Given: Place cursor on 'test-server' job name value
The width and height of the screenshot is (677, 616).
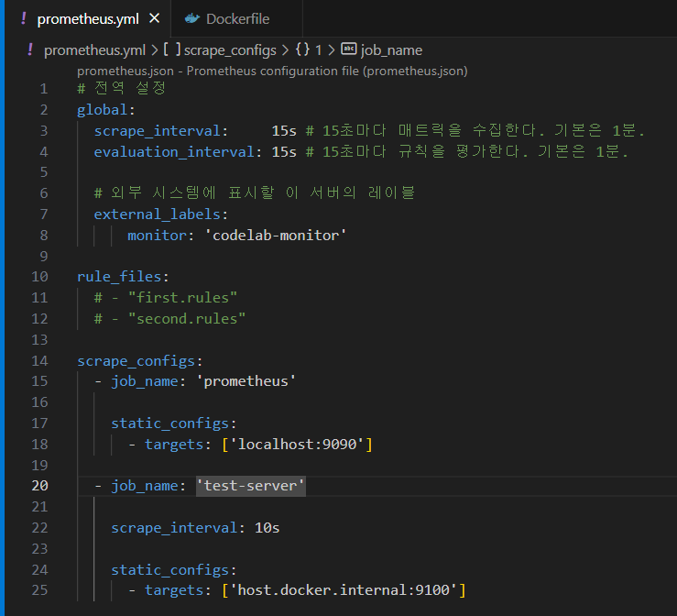Looking at the screenshot, I should tap(251, 486).
